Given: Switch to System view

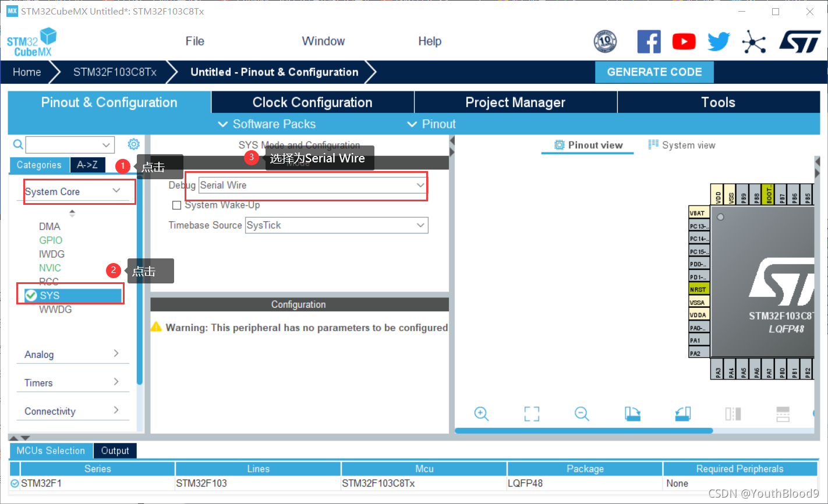Looking at the screenshot, I should pyautogui.click(x=682, y=145).
